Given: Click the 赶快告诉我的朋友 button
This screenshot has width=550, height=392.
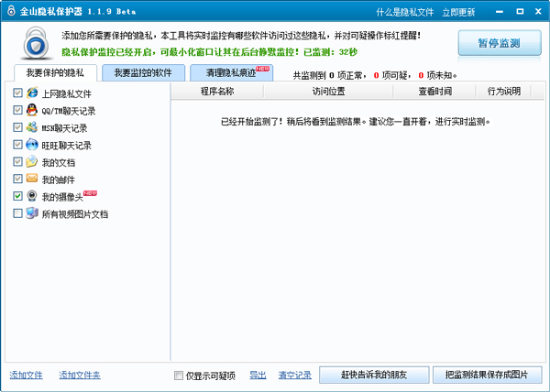Looking at the screenshot, I should [x=374, y=375].
